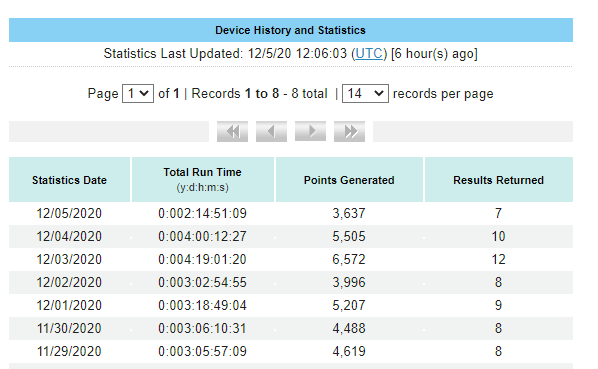Click results returned value 10
Screen dimensions: 598x369
pos(498,236)
